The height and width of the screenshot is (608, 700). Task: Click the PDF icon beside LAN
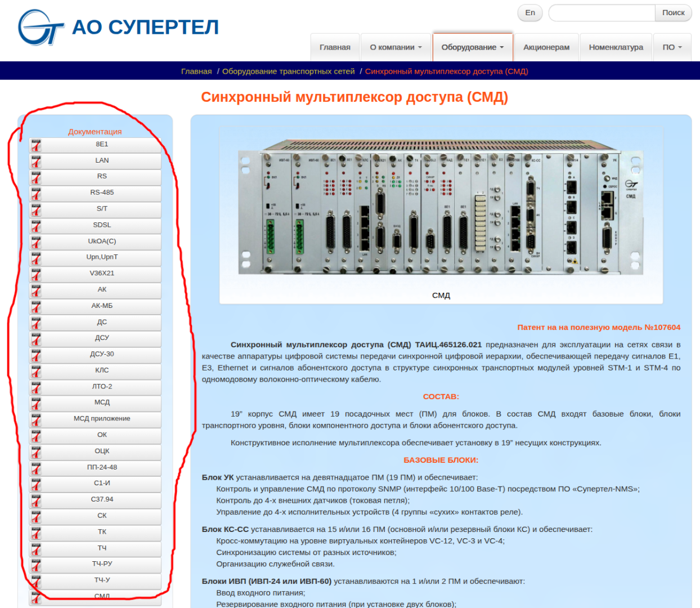pyautogui.click(x=36, y=162)
